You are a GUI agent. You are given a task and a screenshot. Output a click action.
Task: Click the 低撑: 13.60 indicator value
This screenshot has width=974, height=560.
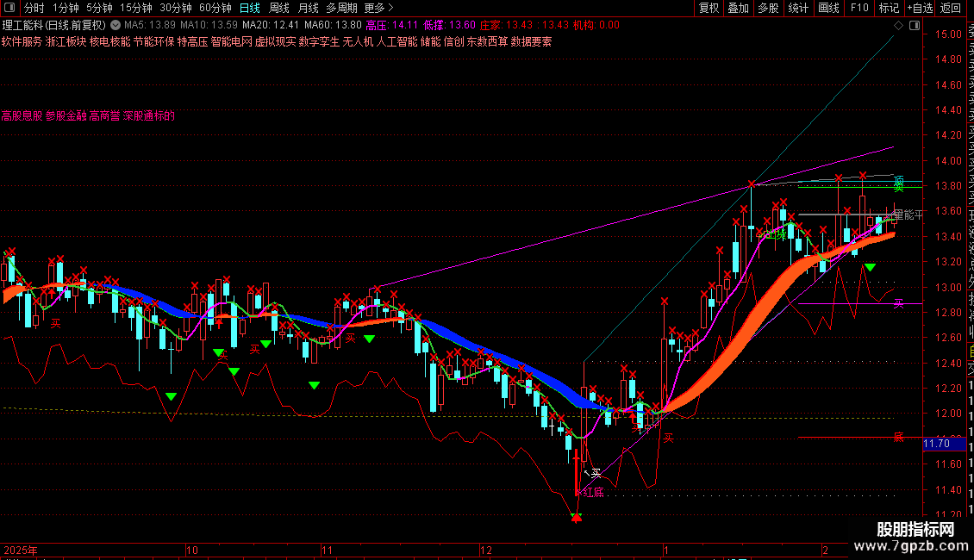pos(450,26)
